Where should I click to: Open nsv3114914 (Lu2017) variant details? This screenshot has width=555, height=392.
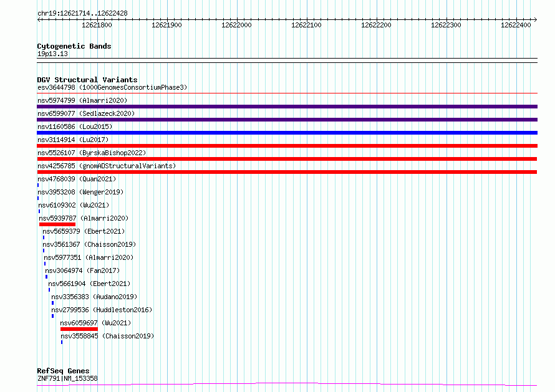tap(73, 140)
